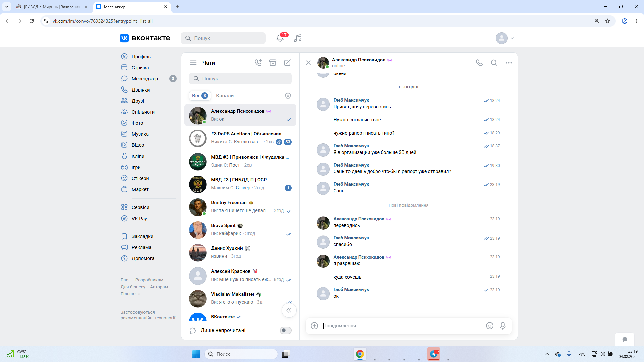
Task: Close the open conversation with X
Action: click(308, 63)
